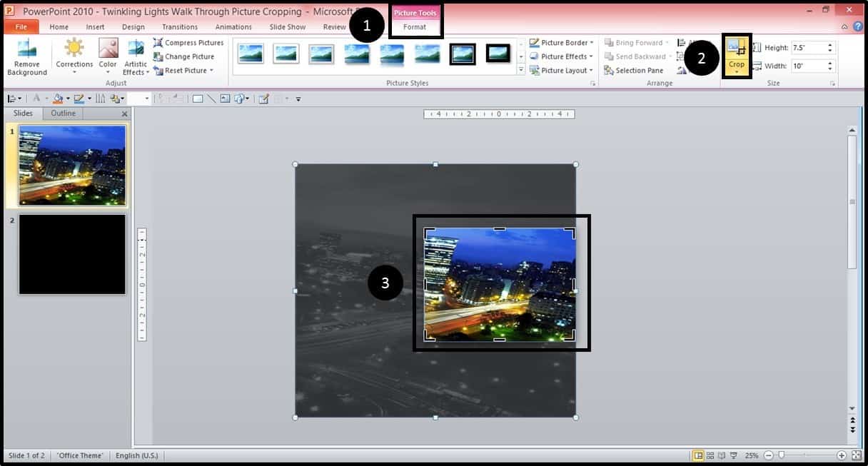Screen dimensions: 868x466
Task: Click the Shape Fill paint bucket icon
Action: (x=59, y=98)
